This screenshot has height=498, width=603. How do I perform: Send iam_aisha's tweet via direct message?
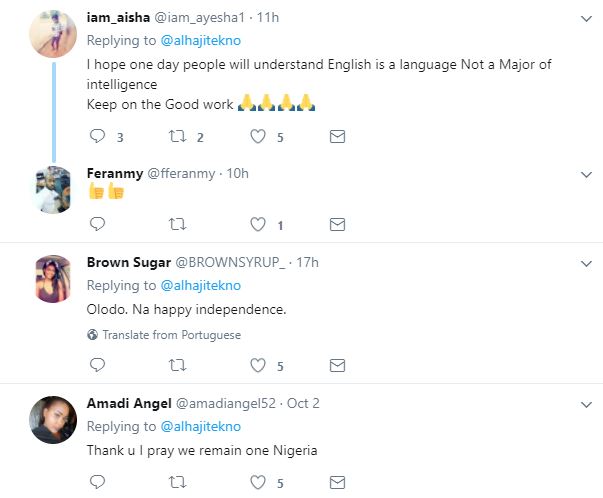[x=338, y=137]
